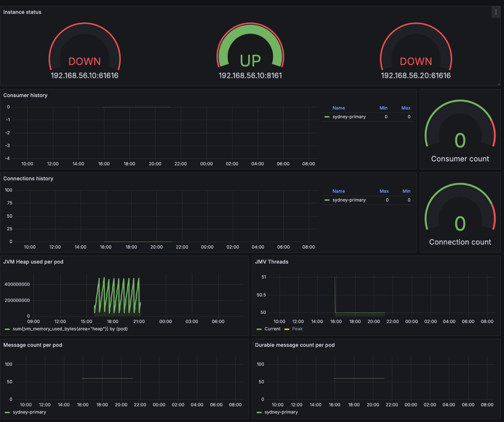Click the yellow Peak legend color swatch

(x=287, y=329)
